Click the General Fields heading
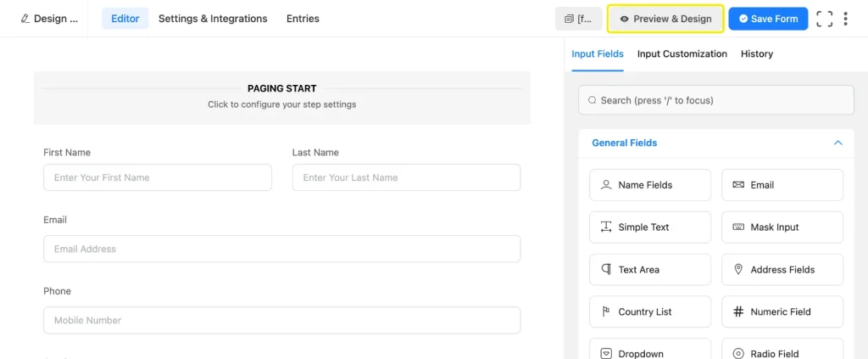The height and width of the screenshot is (359, 868). coord(625,143)
